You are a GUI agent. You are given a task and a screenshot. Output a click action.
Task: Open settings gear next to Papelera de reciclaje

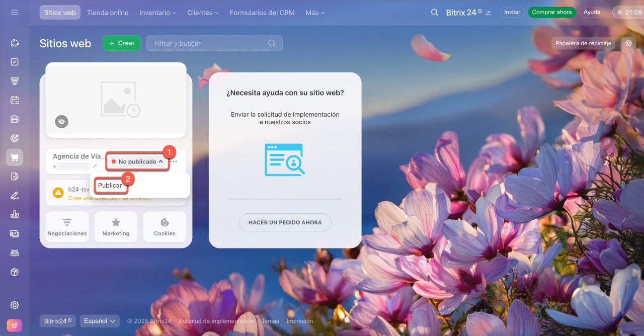(x=628, y=43)
